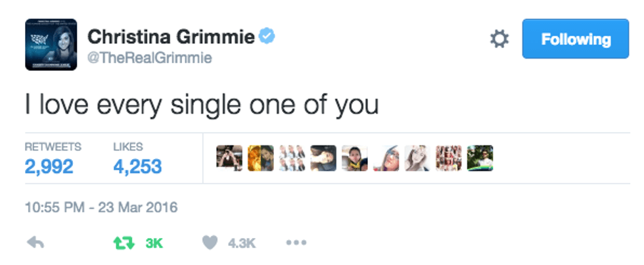
Task: Open the three-dot more options menu
Action: tap(297, 243)
